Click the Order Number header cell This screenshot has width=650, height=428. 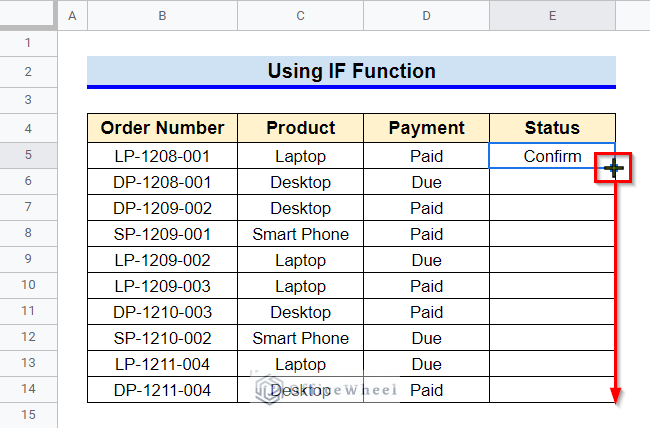tap(162, 128)
